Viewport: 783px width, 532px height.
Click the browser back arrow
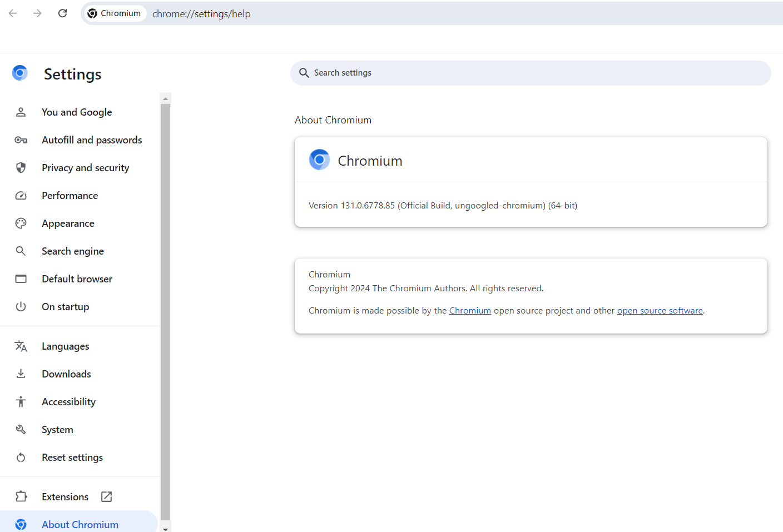[13, 13]
